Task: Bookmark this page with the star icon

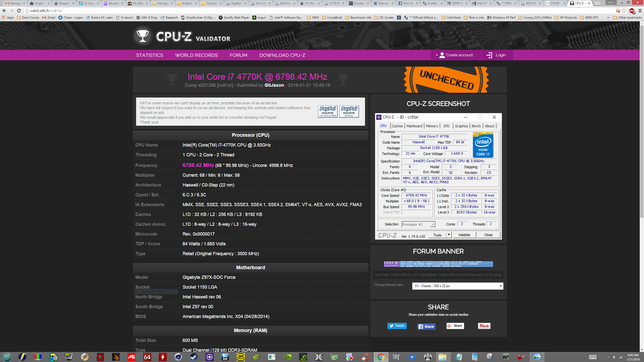Action: 624,11
